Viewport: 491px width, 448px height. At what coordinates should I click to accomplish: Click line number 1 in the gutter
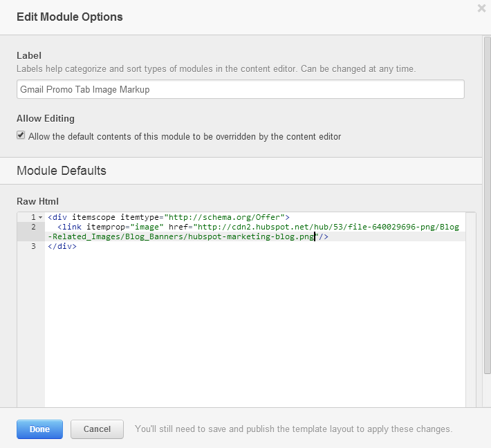pos(32,217)
